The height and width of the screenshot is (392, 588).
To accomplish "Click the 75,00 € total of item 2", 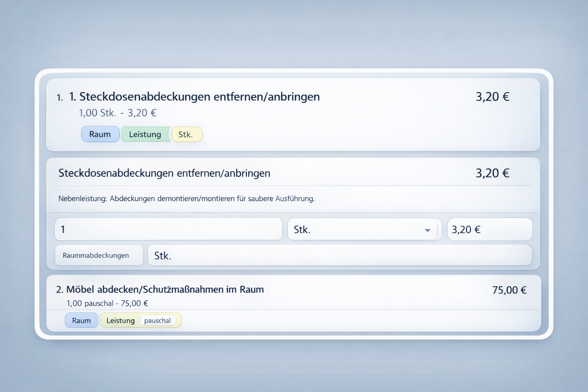I will point(509,290).
